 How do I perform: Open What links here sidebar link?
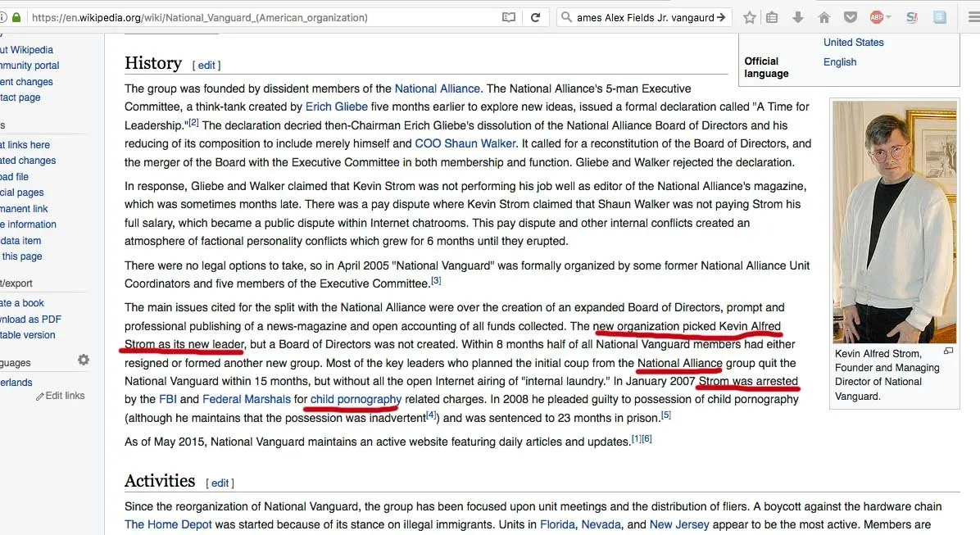pos(25,145)
